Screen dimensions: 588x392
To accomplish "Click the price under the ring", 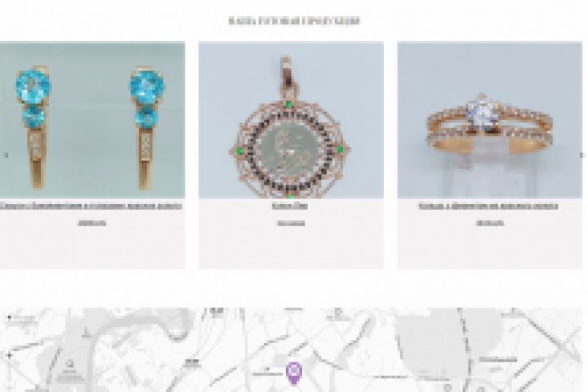I will tap(490, 223).
